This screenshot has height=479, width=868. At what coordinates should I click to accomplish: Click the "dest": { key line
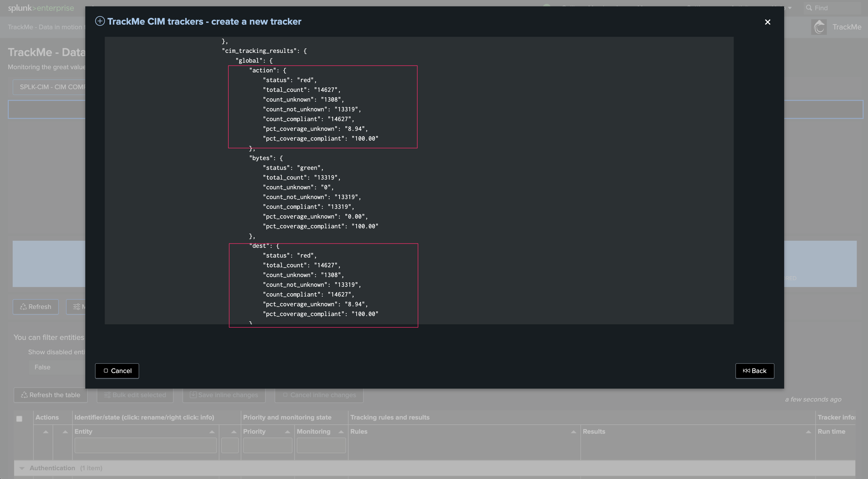coord(264,246)
